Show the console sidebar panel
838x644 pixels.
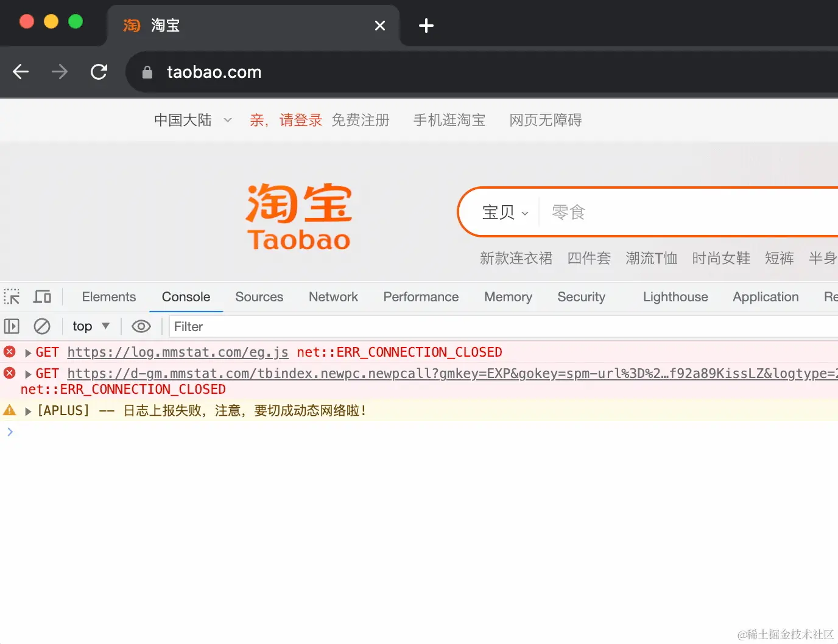click(12, 326)
